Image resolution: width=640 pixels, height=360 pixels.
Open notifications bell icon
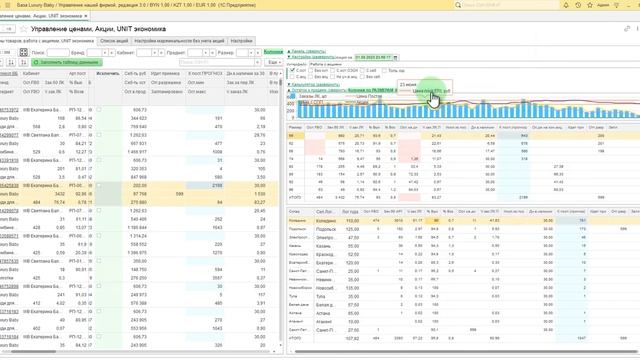click(566, 5)
